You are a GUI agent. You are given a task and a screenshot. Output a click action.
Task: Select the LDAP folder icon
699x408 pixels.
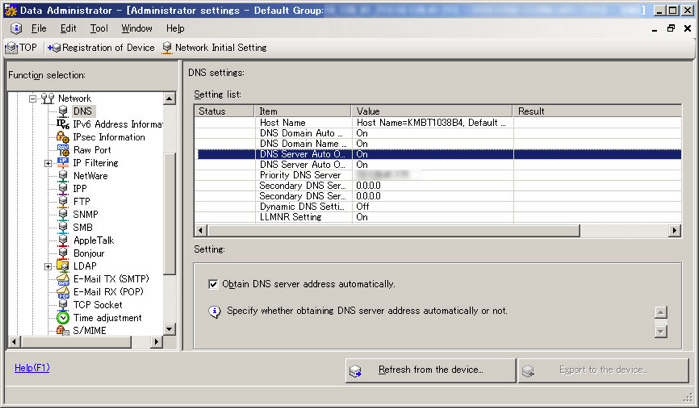(x=63, y=266)
